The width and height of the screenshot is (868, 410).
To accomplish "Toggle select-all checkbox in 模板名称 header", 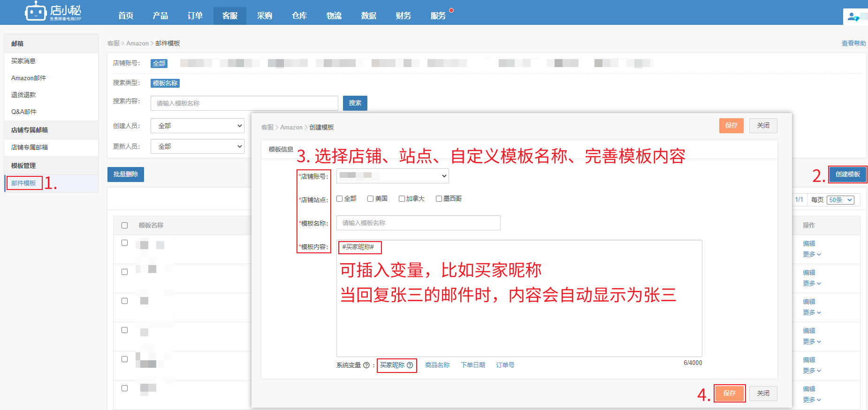I will pyautogui.click(x=124, y=225).
